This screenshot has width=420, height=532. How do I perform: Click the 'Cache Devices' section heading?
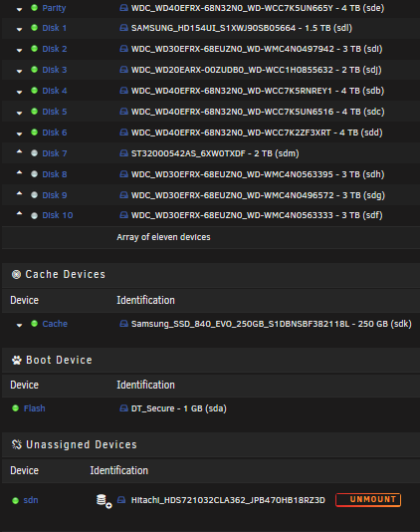(x=66, y=274)
